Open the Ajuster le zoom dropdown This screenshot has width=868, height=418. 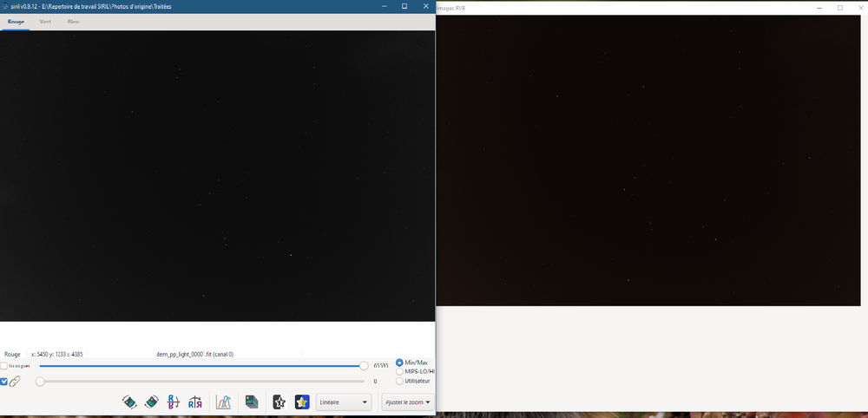(407, 402)
